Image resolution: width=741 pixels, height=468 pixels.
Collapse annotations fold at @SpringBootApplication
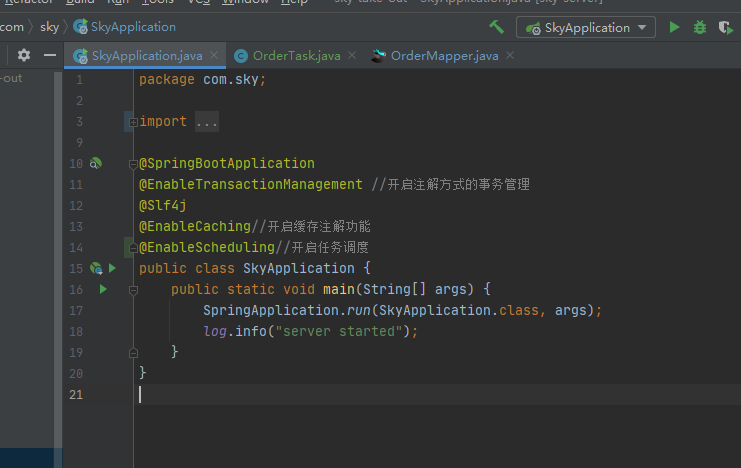click(133, 164)
